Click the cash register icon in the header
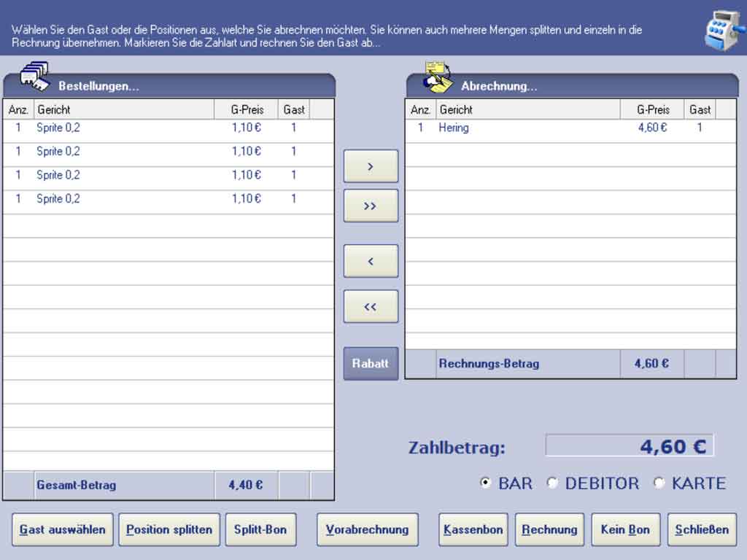 724,31
